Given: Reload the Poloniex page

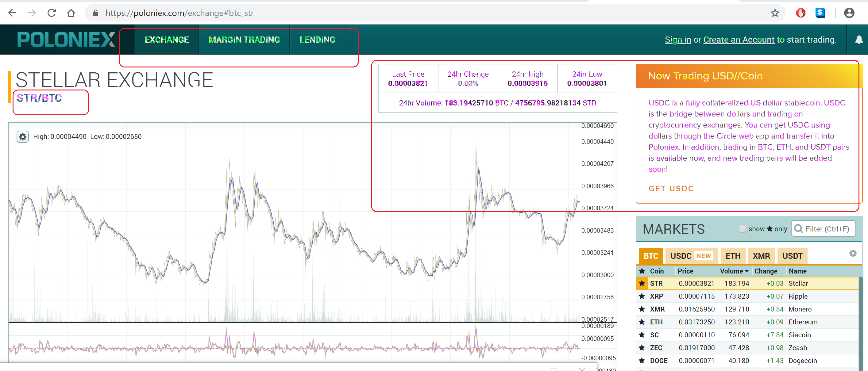Looking at the screenshot, I should (x=52, y=13).
